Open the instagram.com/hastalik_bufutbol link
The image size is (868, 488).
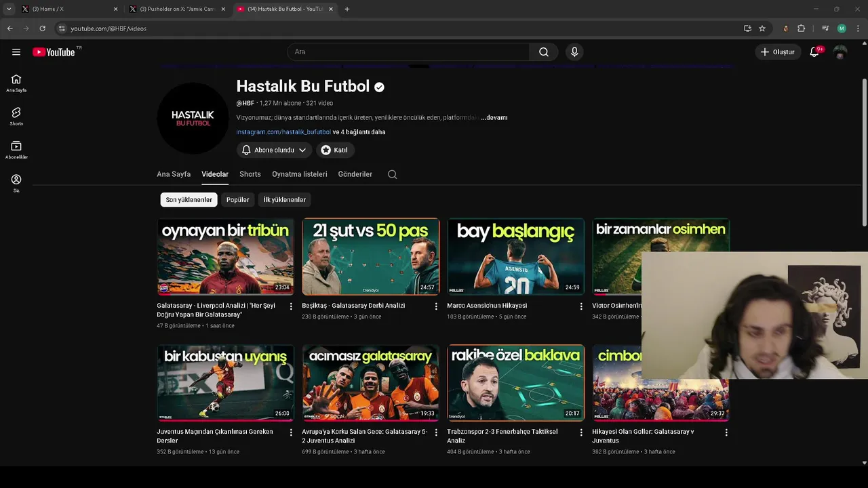[x=283, y=132]
